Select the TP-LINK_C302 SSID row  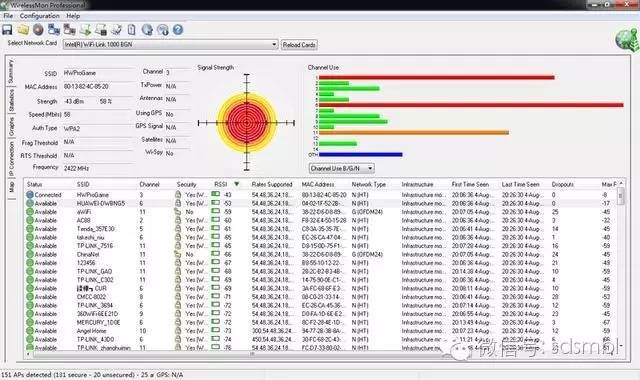pos(95,280)
